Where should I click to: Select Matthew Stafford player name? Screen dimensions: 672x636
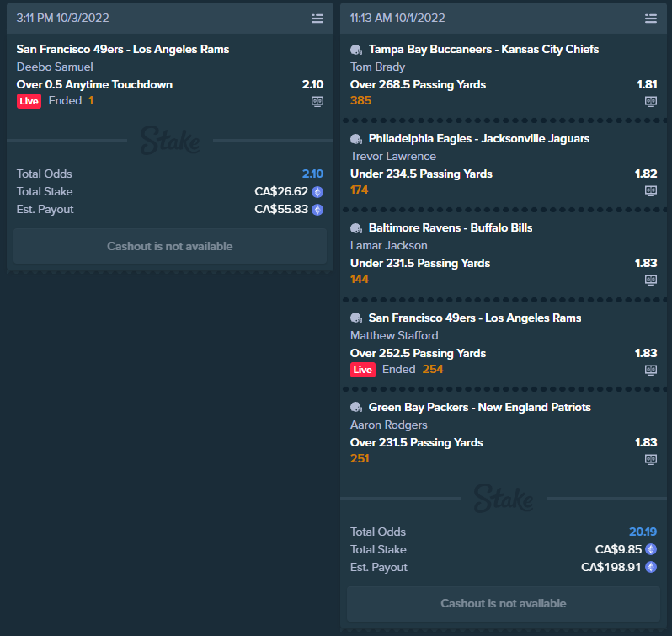(x=394, y=335)
